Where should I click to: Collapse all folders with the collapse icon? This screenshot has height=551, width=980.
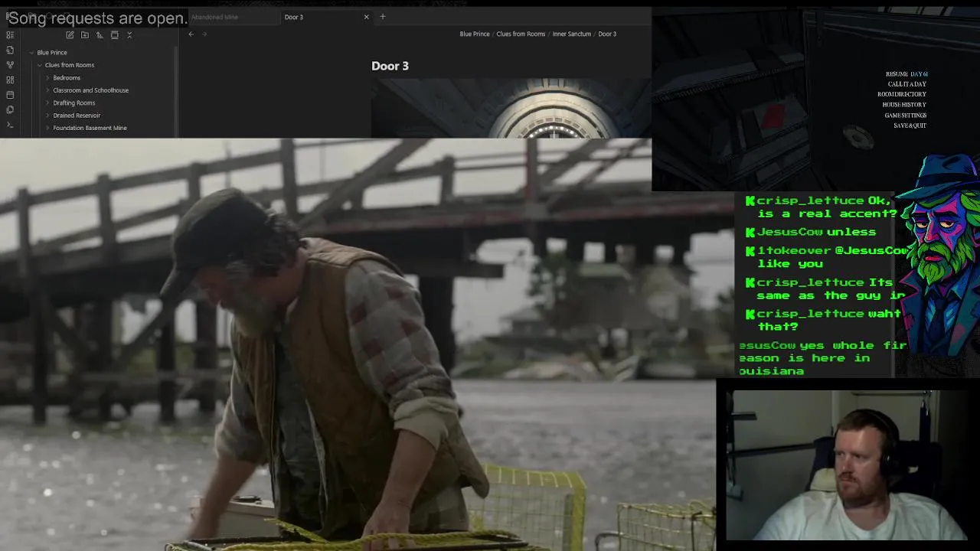point(129,34)
